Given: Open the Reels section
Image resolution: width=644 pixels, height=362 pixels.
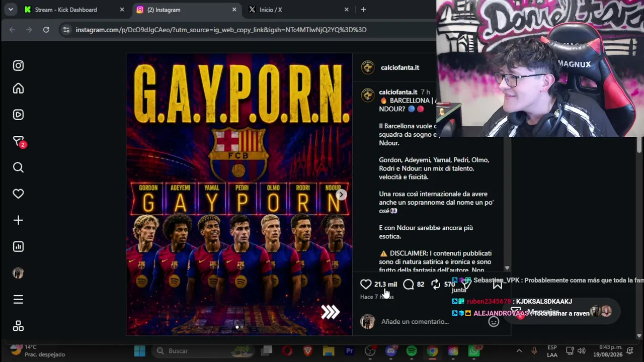Looking at the screenshot, I should coord(18,115).
